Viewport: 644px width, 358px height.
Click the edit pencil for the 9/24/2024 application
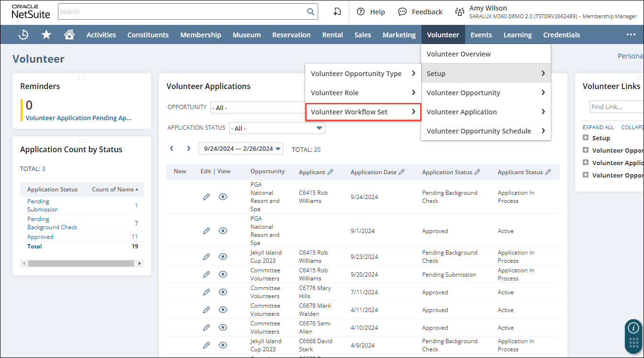(x=206, y=197)
